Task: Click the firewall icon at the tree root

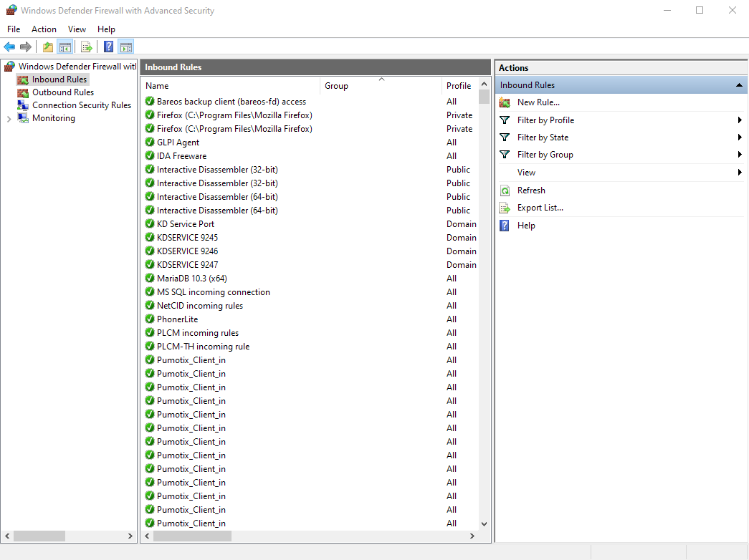Action: pyautogui.click(x=9, y=67)
